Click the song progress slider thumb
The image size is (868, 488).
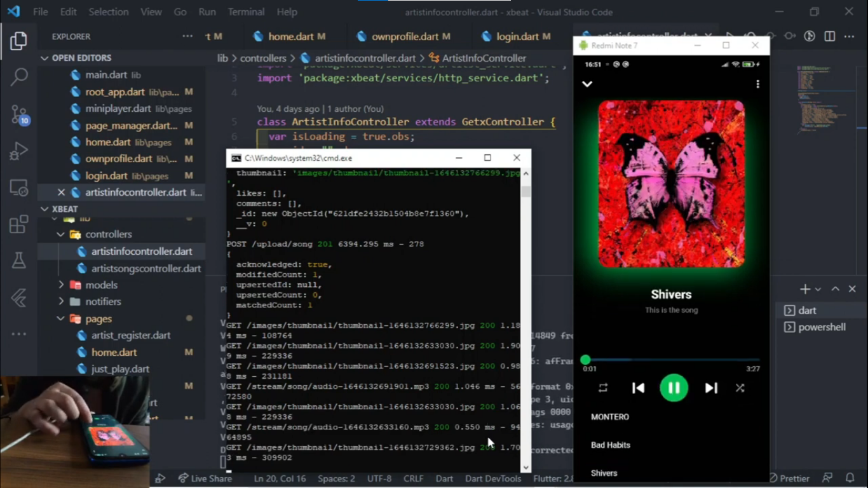(585, 360)
